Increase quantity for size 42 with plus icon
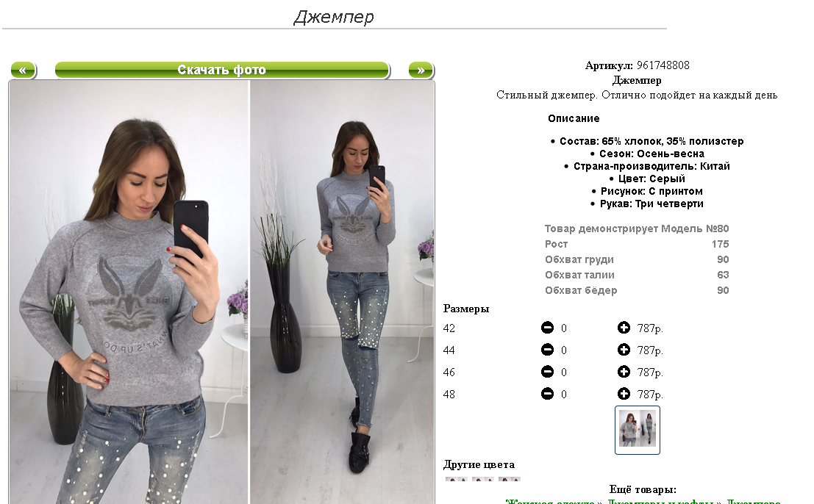The height and width of the screenshot is (504, 814). (x=624, y=328)
